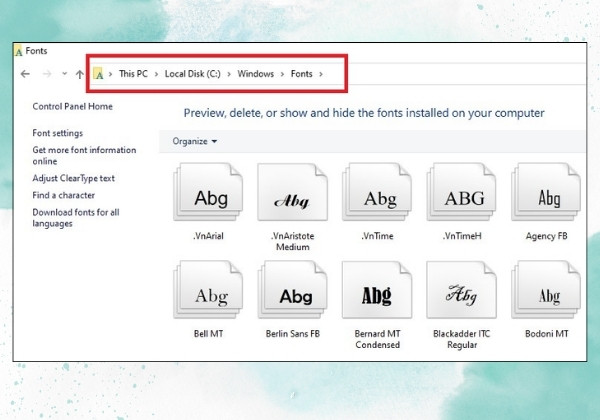The width and height of the screenshot is (600, 420).
Task: Select Windows in the breadcrumb path
Action: click(256, 74)
